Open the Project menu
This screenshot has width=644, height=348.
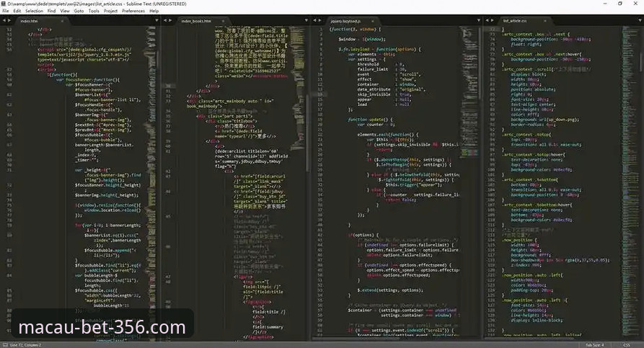point(110,11)
